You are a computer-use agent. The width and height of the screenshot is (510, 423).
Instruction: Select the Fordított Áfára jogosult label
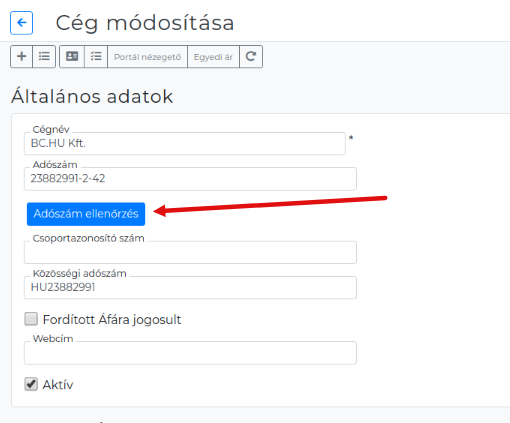pos(112,320)
